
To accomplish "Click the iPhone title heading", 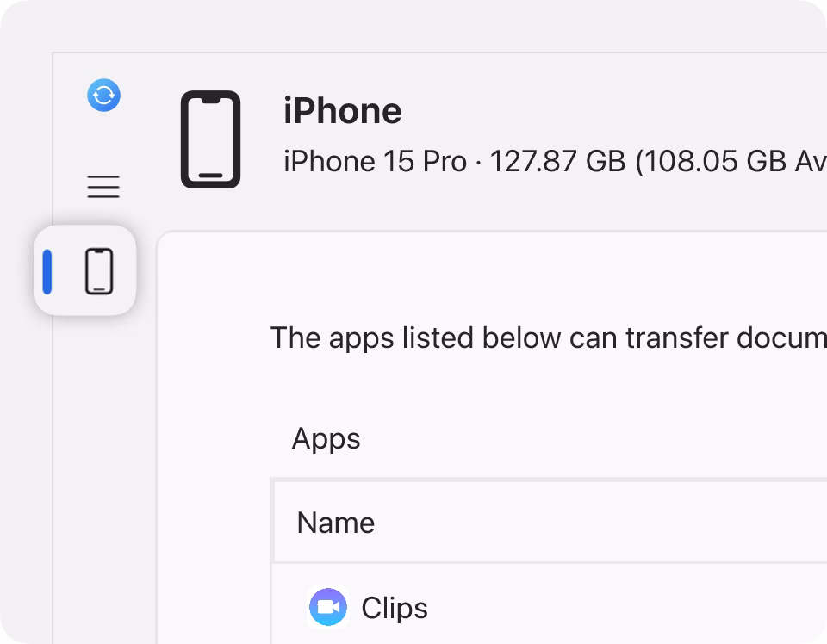I will (342, 110).
